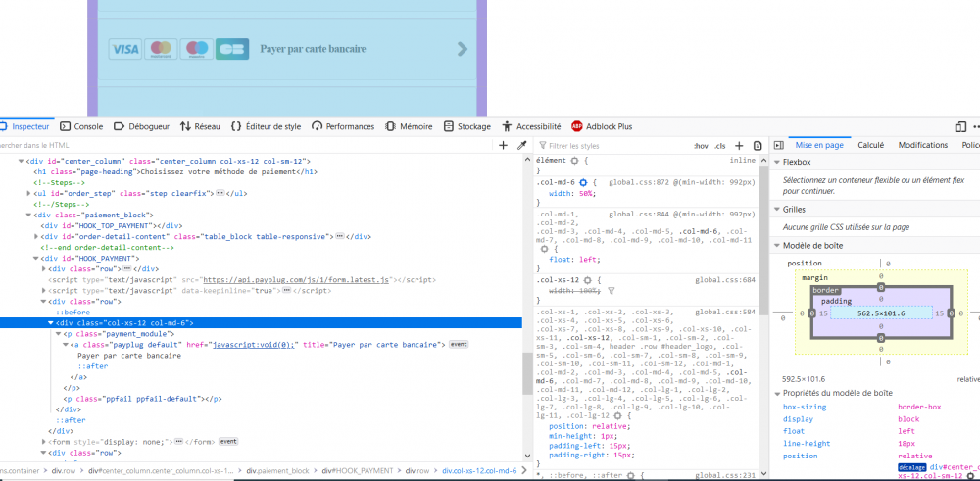The width and height of the screenshot is (980, 481).
Task: Collapse the Modèle de boîte section
Action: click(x=777, y=246)
